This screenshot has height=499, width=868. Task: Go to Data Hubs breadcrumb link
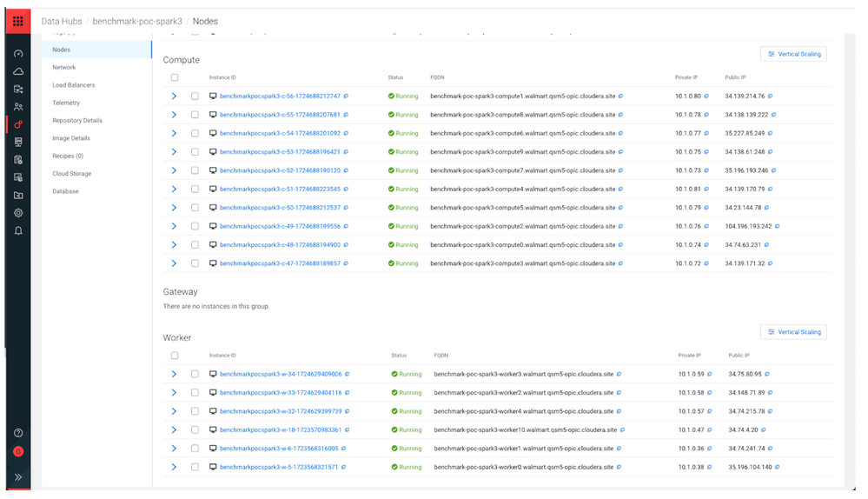[x=62, y=22]
